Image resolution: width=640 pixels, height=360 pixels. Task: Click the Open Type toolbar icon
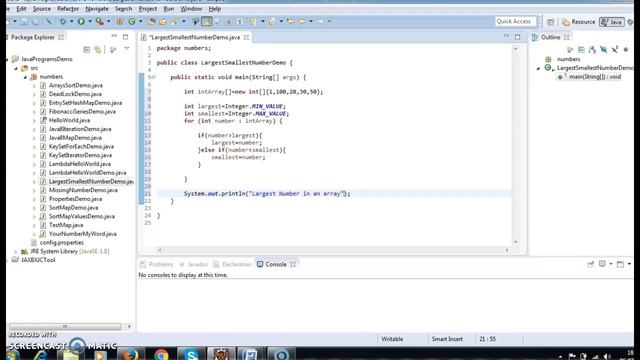pyautogui.click(x=152, y=21)
